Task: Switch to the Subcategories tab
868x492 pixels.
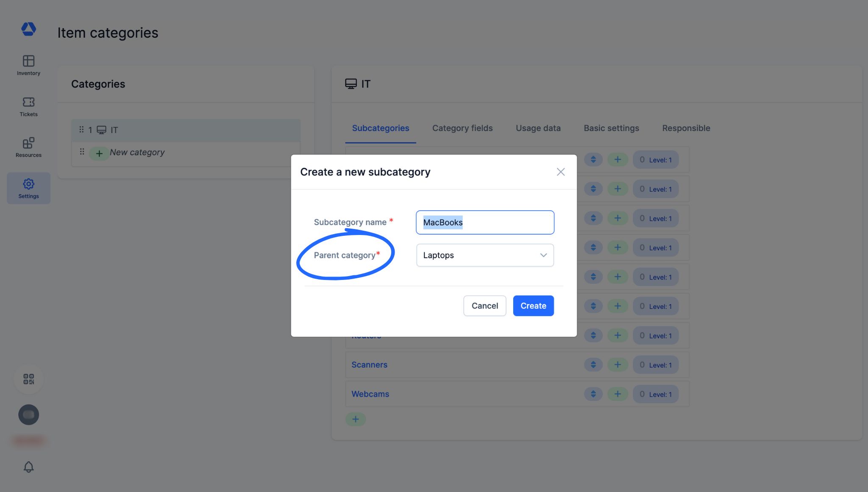Action: click(381, 128)
